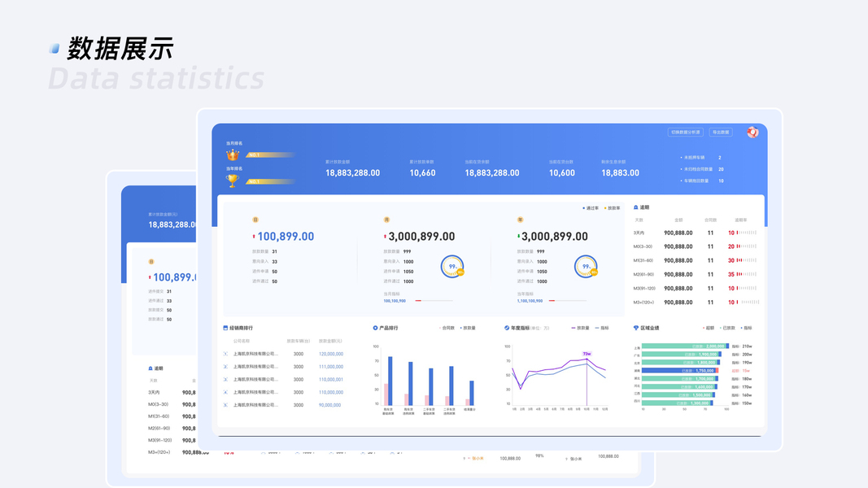Click the 剩余生息余额 value 18,883.00
Screen dimensions: 868x488
coord(621,173)
